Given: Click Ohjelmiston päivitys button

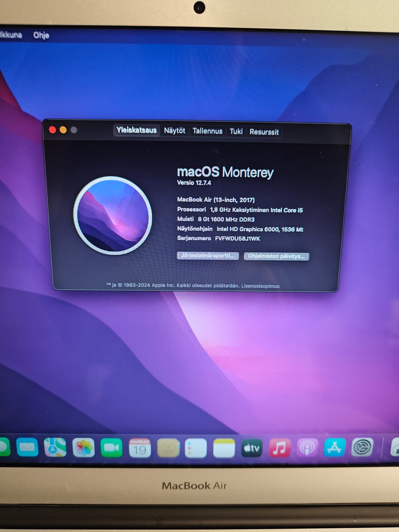Looking at the screenshot, I should coord(276,256).
